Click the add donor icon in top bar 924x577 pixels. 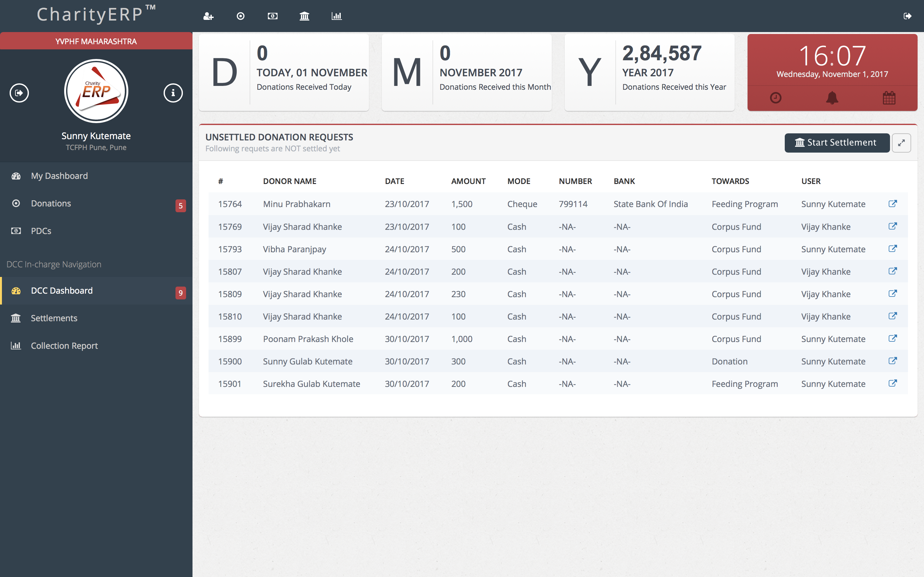(208, 16)
